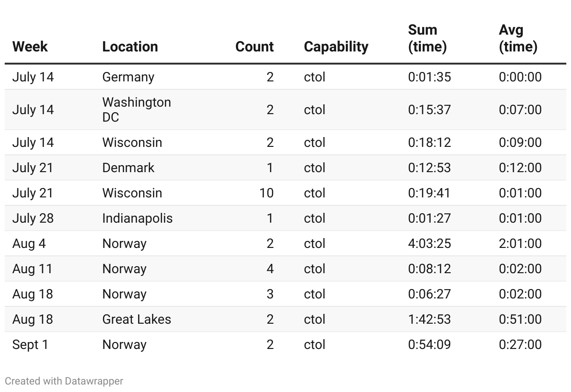Click the Denmark location cell
This screenshot has height=392, width=571.
(128, 167)
